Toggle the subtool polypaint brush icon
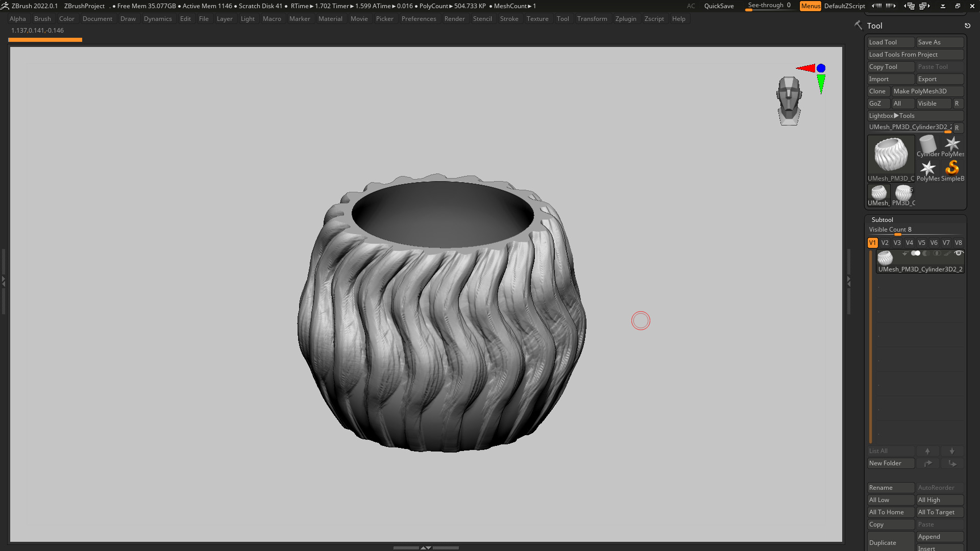Screen dimensions: 980x551 point(947,253)
